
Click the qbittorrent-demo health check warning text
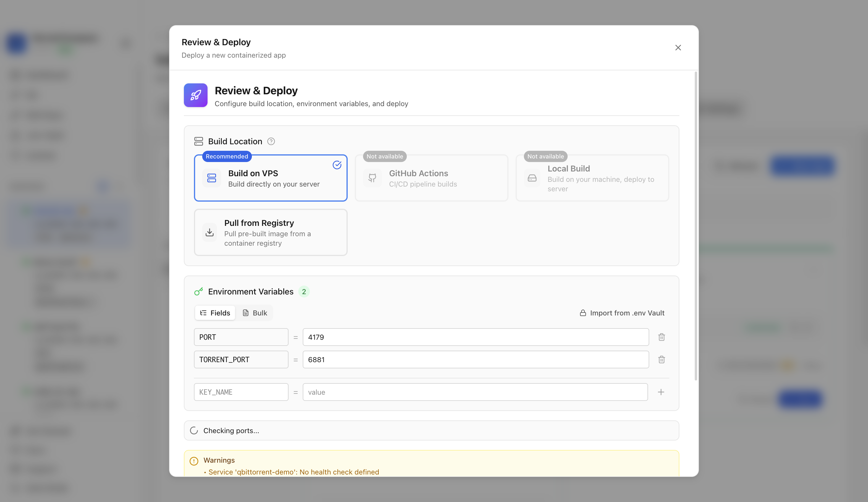tap(294, 472)
